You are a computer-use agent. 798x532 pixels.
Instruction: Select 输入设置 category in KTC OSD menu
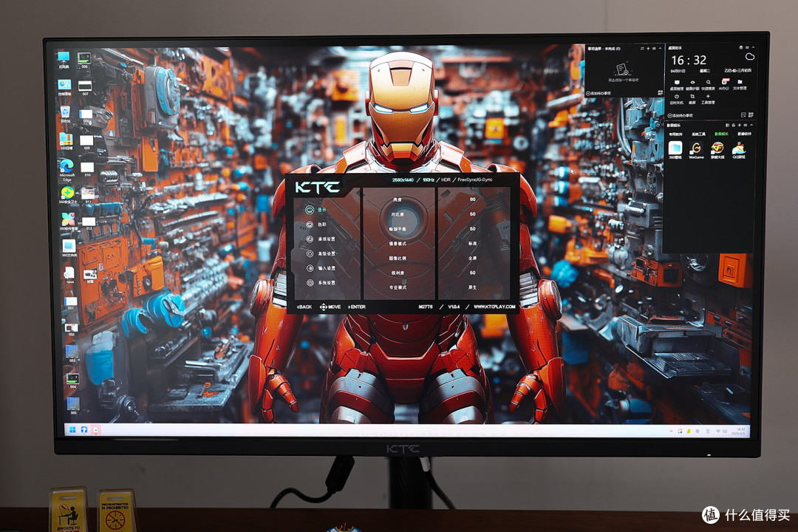[x=321, y=267]
